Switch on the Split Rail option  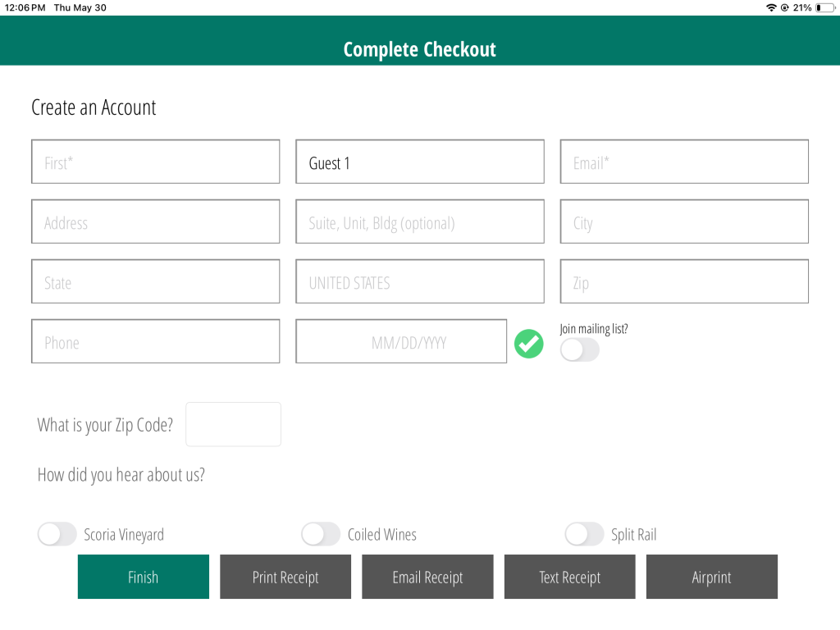tap(584, 535)
